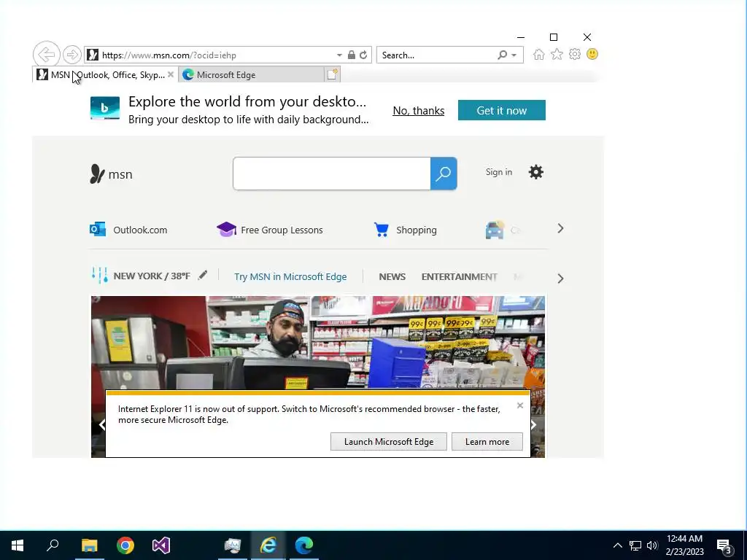Click the lock security icon in address bar
The image size is (747, 560).
point(352,55)
